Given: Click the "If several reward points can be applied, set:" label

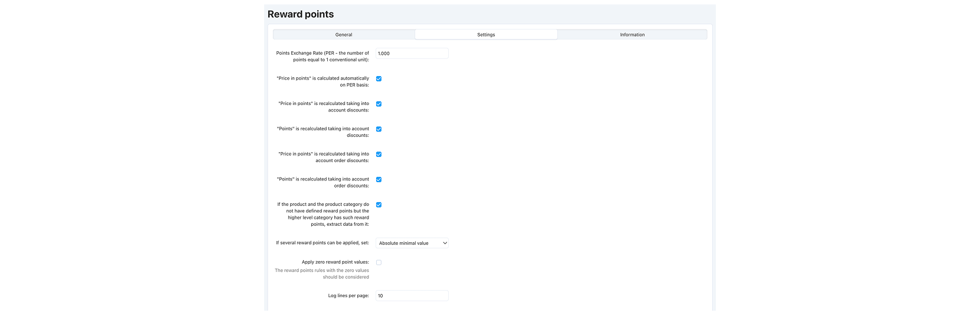Looking at the screenshot, I should coord(323,243).
